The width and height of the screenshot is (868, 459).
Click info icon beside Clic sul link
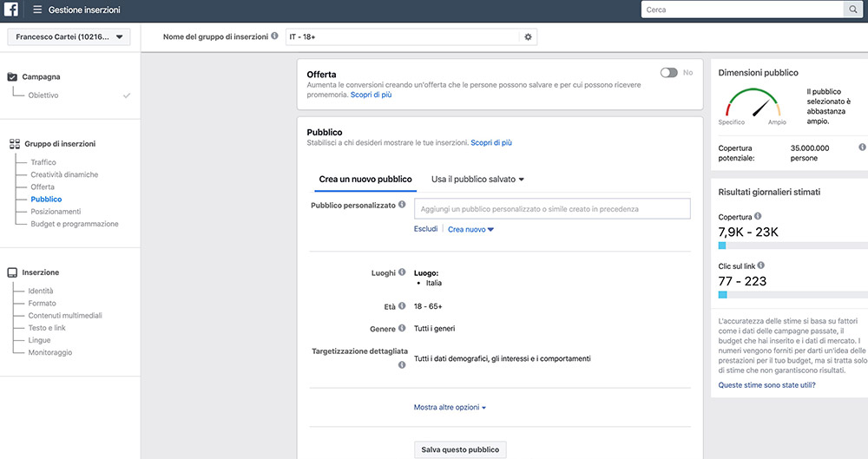[x=761, y=266]
